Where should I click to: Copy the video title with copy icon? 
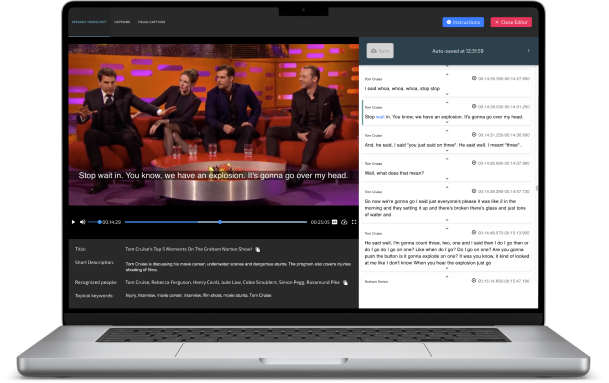[x=258, y=249]
